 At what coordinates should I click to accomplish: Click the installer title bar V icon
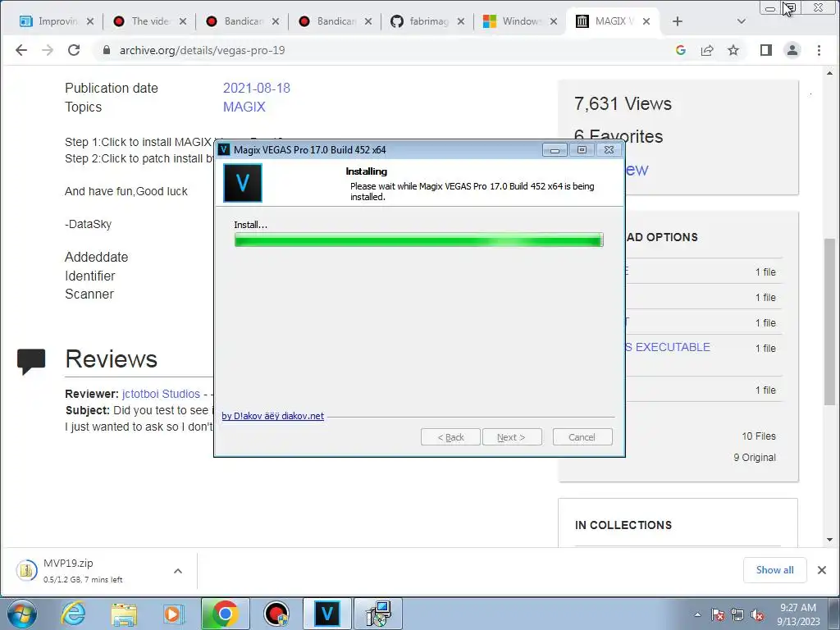coord(225,149)
